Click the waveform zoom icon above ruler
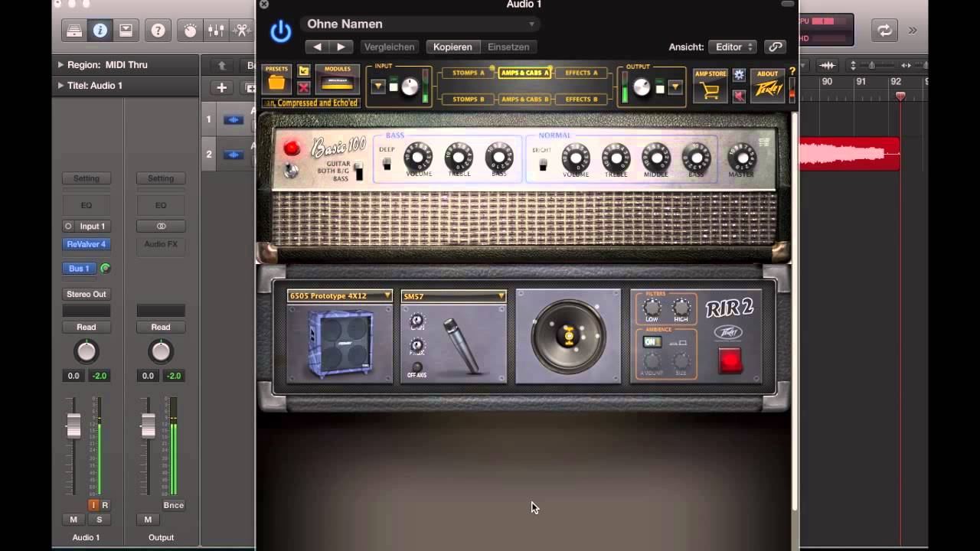 [x=827, y=66]
